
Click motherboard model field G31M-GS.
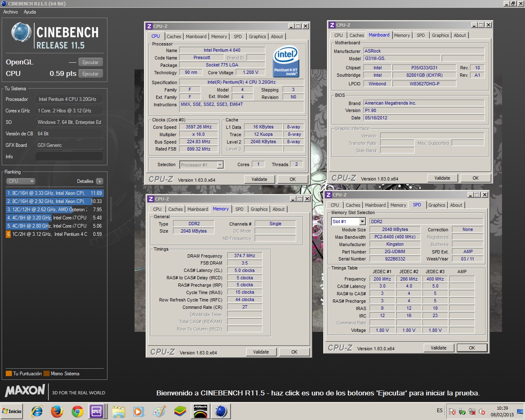[x=402, y=58]
